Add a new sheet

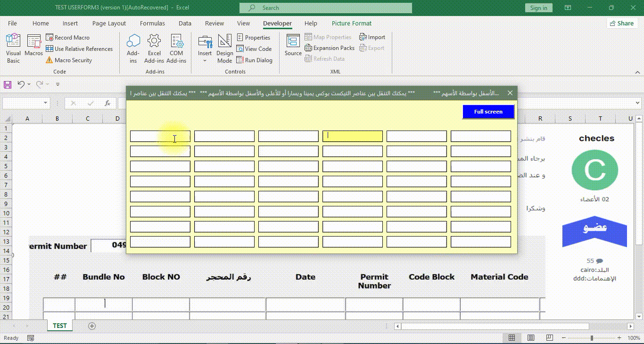point(92,326)
